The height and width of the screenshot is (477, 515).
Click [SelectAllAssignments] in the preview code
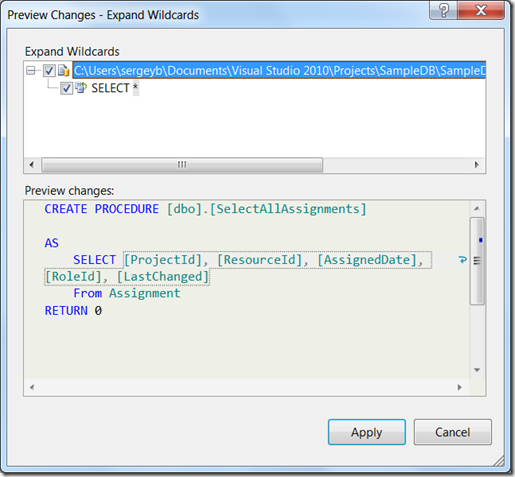coord(288,209)
